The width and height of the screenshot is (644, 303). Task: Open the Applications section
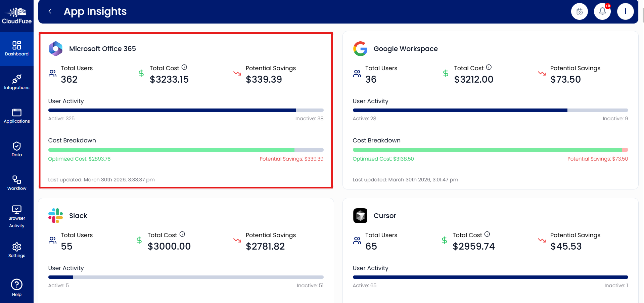tap(17, 115)
